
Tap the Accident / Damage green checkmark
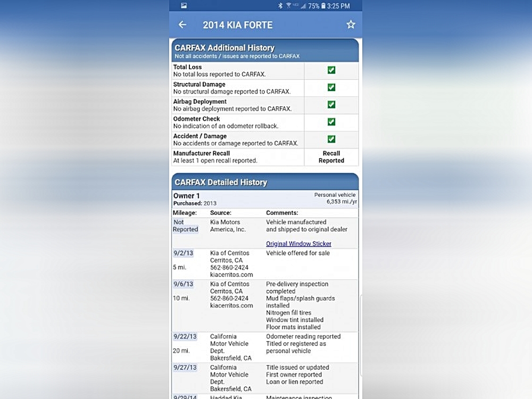pyautogui.click(x=331, y=139)
